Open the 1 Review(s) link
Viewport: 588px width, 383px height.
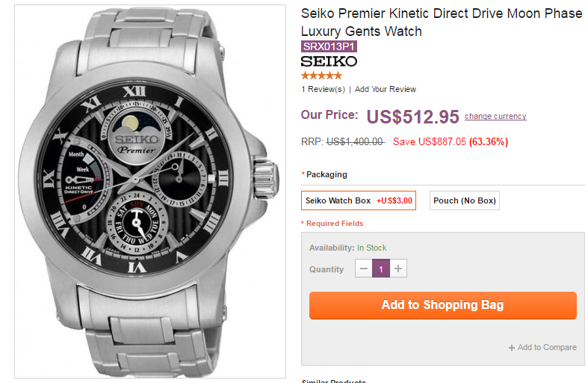(x=323, y=89)
